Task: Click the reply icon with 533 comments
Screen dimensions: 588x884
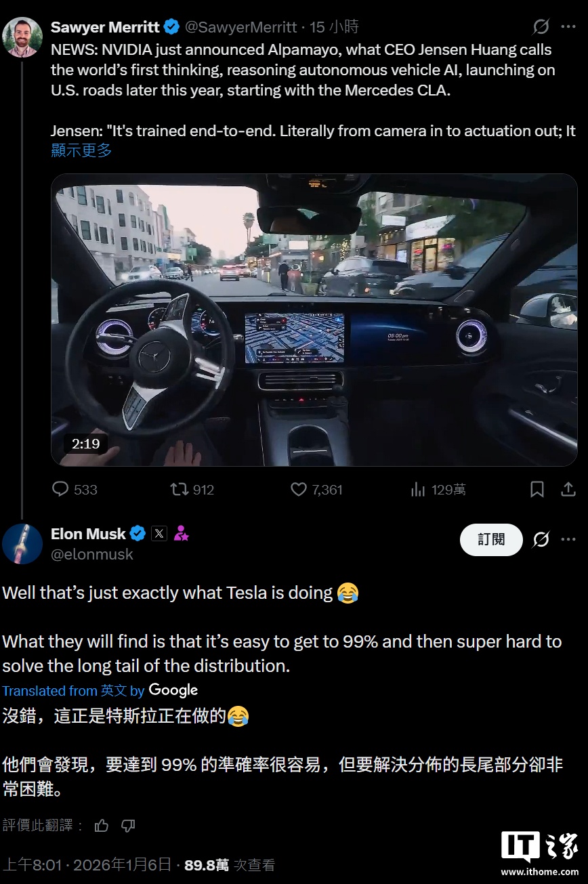Action: (x=60, y=489)
